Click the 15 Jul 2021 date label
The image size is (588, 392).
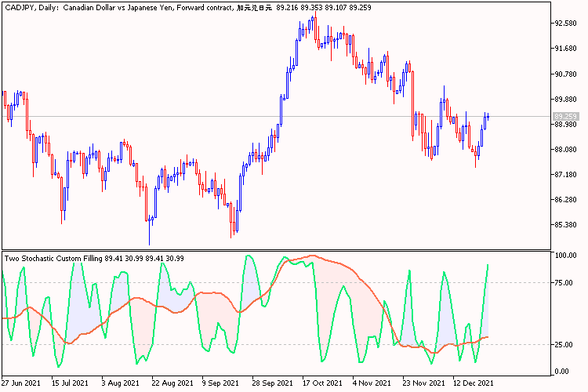click(x=70, y=383)
